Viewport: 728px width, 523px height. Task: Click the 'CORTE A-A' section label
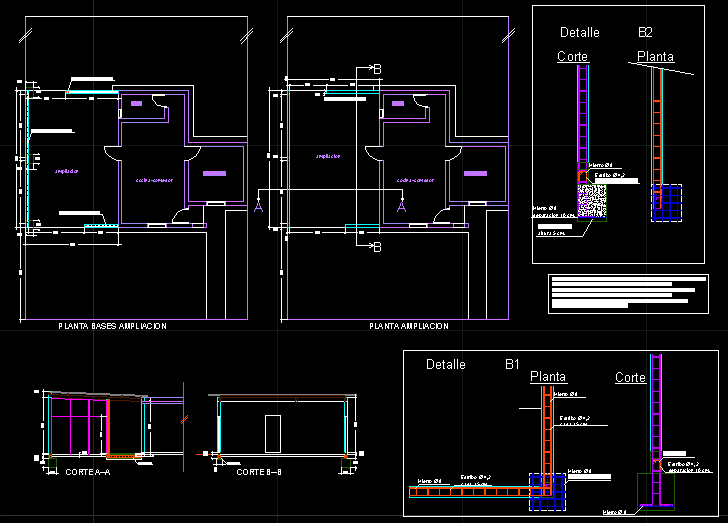[x=87, y=471]
